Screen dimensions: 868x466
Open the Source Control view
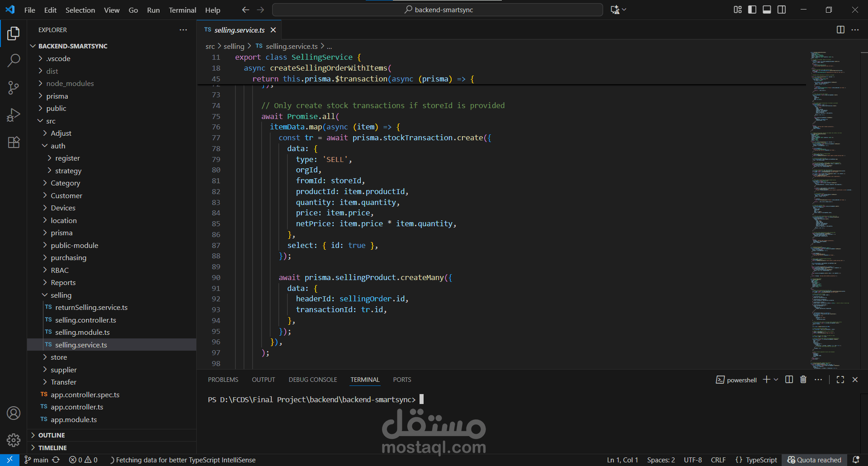[14, 87]
